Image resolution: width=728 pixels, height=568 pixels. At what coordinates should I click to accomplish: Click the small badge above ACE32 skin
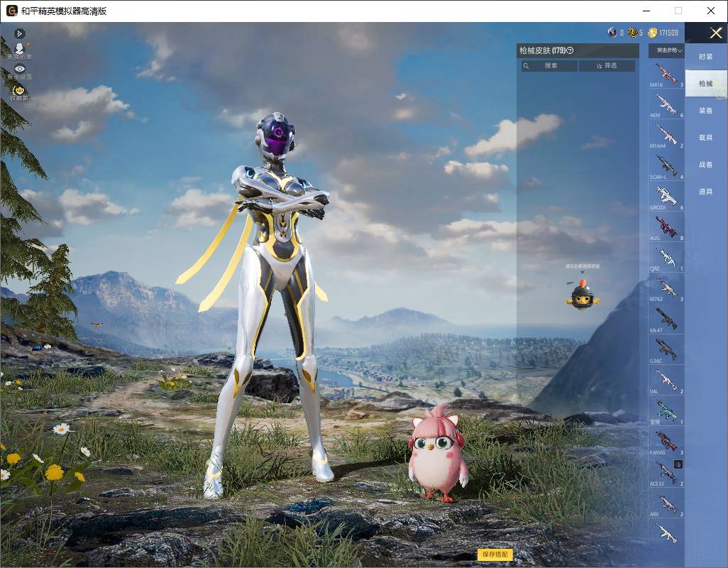(678, 464)
